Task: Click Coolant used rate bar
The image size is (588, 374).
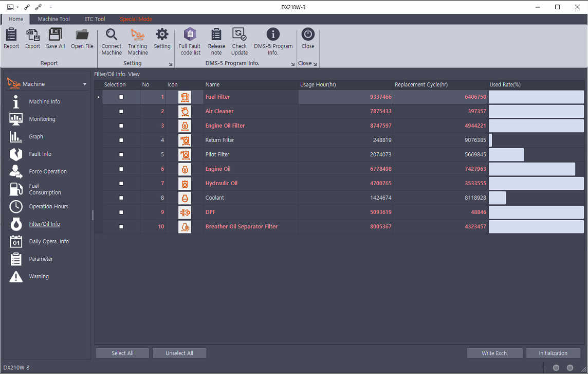Action: (x=497, y=198)
